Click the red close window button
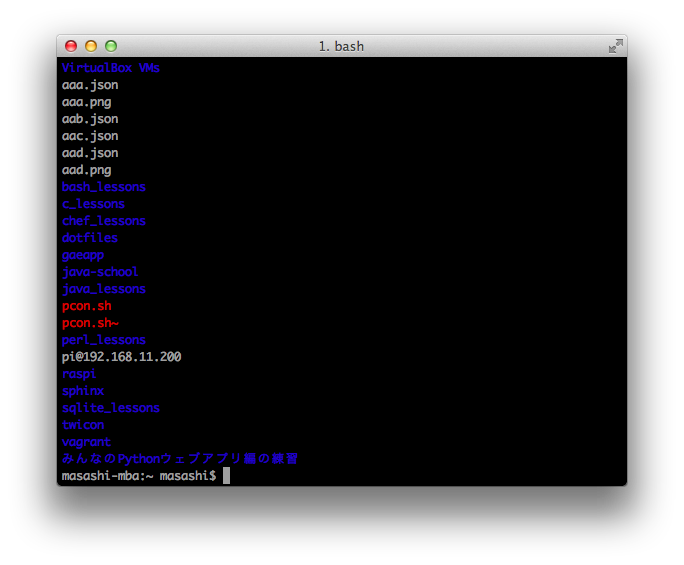The width and height of the screenshot is (684, 565). click(71, 46)
